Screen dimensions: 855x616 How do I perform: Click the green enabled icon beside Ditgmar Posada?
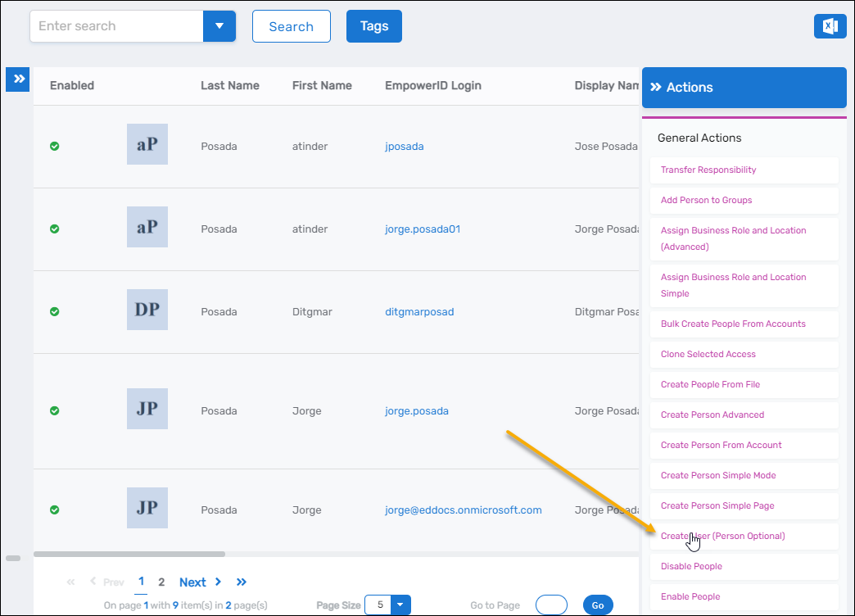(x=54, y=311)
